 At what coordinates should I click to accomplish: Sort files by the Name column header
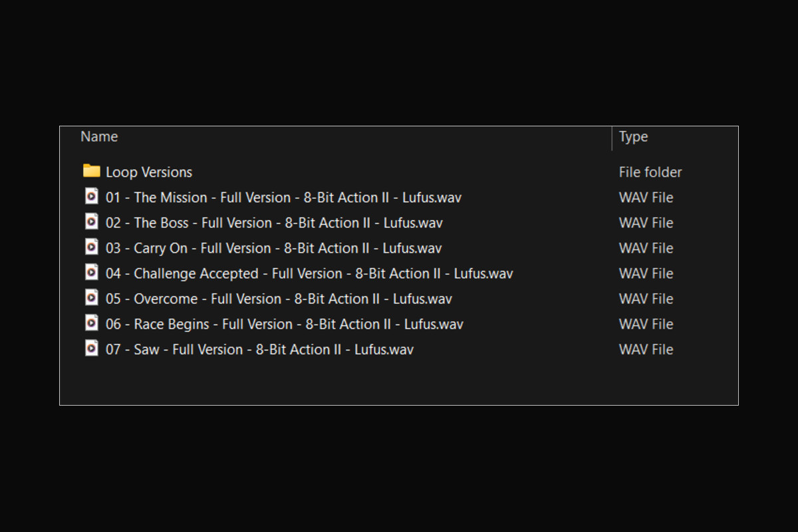coord(99,137)
